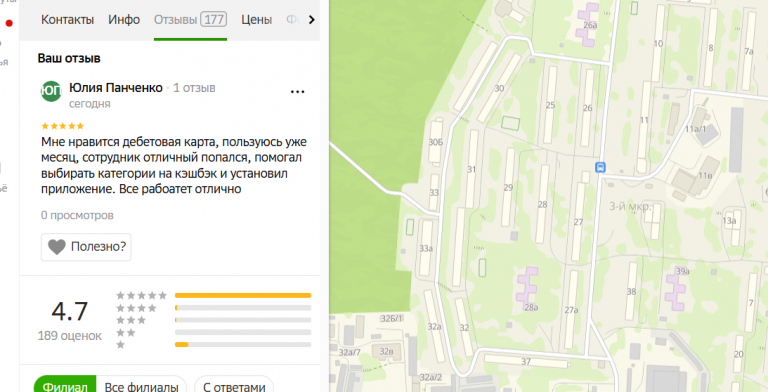Click the 3-й мкр. district label
Screen dimensions: 768x392
click(630, 206)
